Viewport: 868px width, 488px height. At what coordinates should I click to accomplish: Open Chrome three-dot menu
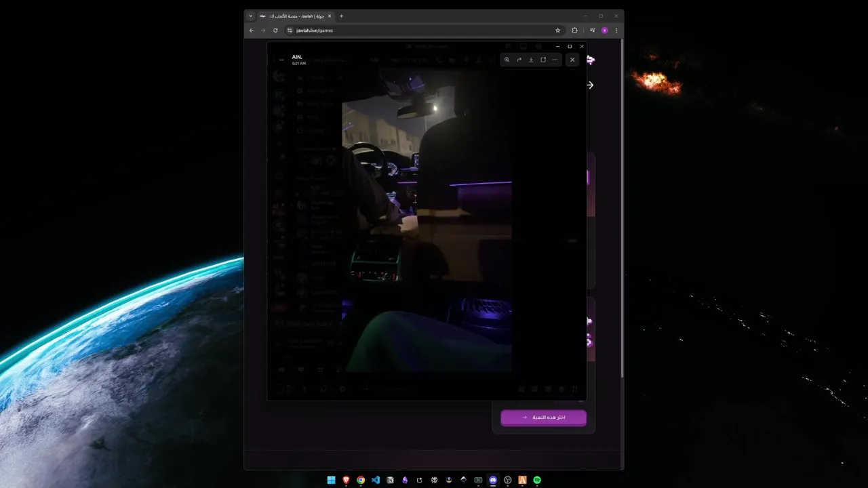pos(616,30)
